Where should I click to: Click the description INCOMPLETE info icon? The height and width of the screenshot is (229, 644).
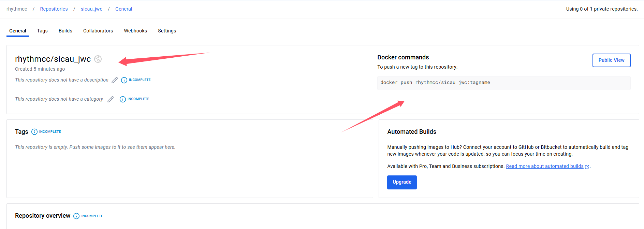pyautogui.click(x=124, y=80)
